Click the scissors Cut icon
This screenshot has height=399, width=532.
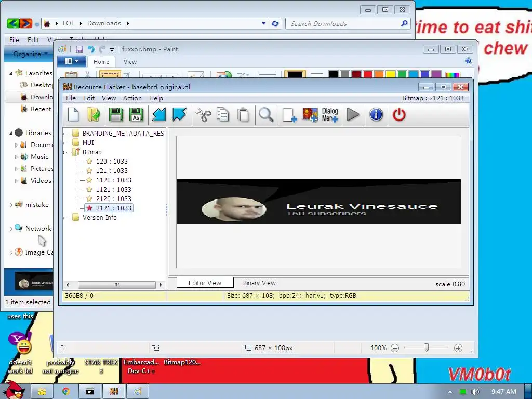(x=203, y=115)
